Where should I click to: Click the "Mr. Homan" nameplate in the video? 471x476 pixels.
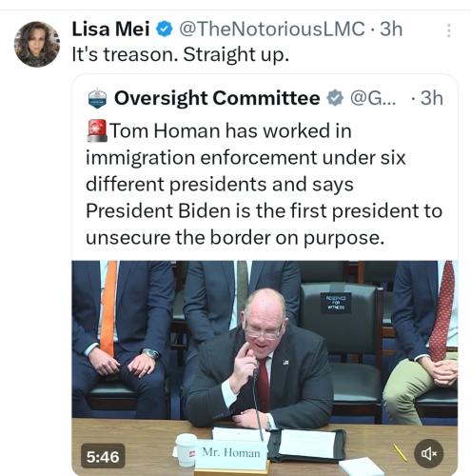click(x=231, y=453)
